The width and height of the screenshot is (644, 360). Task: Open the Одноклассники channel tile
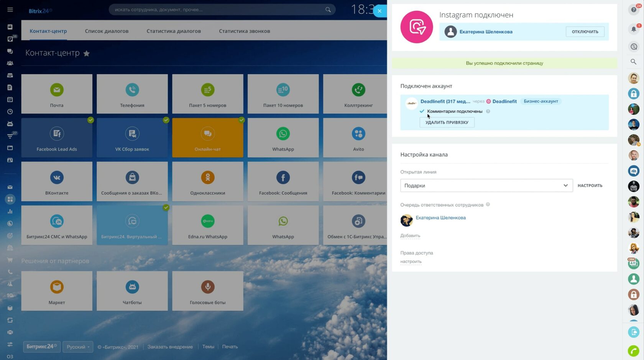pyautogui.click(x=208, y=181)
